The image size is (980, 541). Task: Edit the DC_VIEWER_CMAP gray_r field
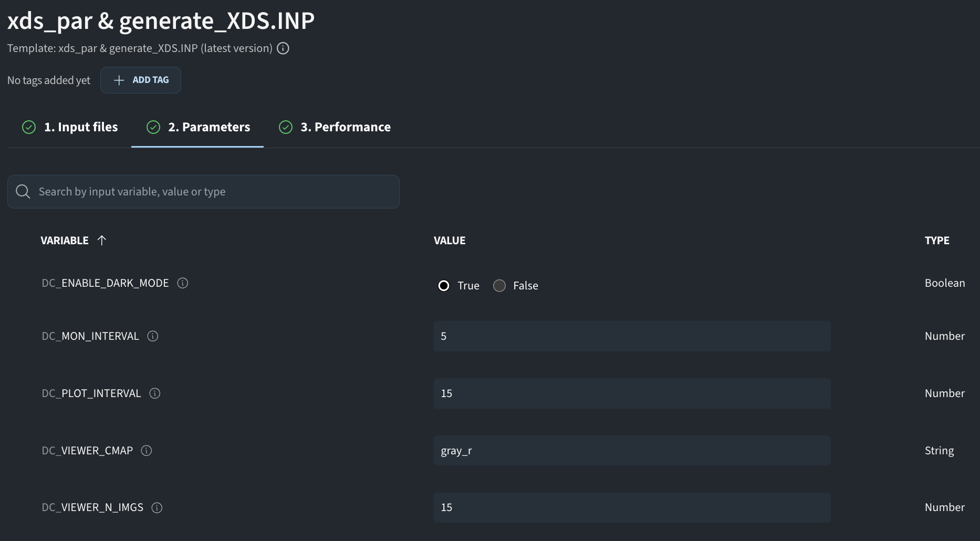point(632,451)
